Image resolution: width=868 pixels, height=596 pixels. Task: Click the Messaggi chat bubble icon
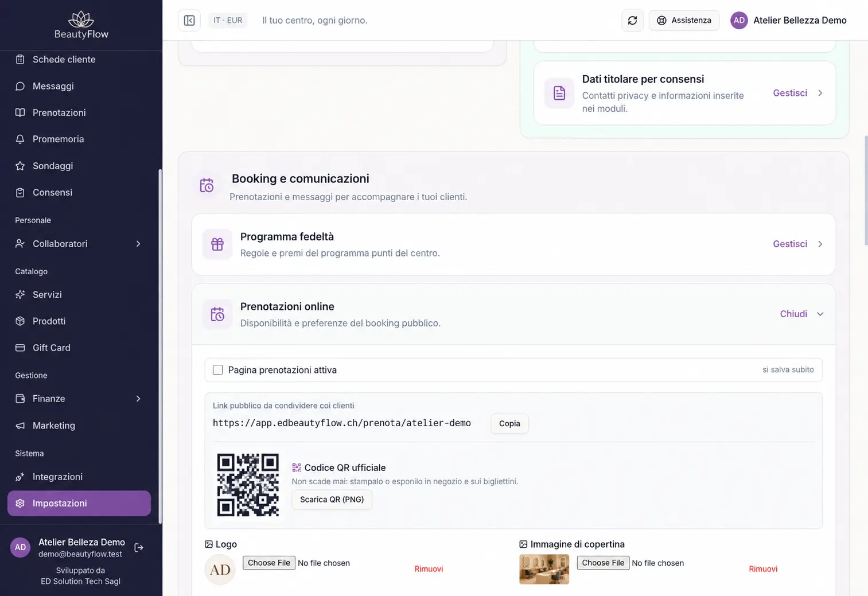click(x=20, y=86)
